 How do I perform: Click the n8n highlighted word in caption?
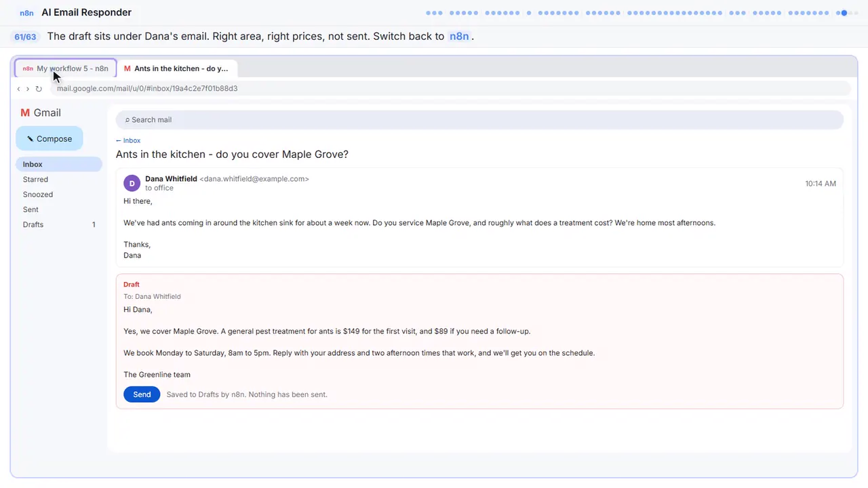coord(459,37)
